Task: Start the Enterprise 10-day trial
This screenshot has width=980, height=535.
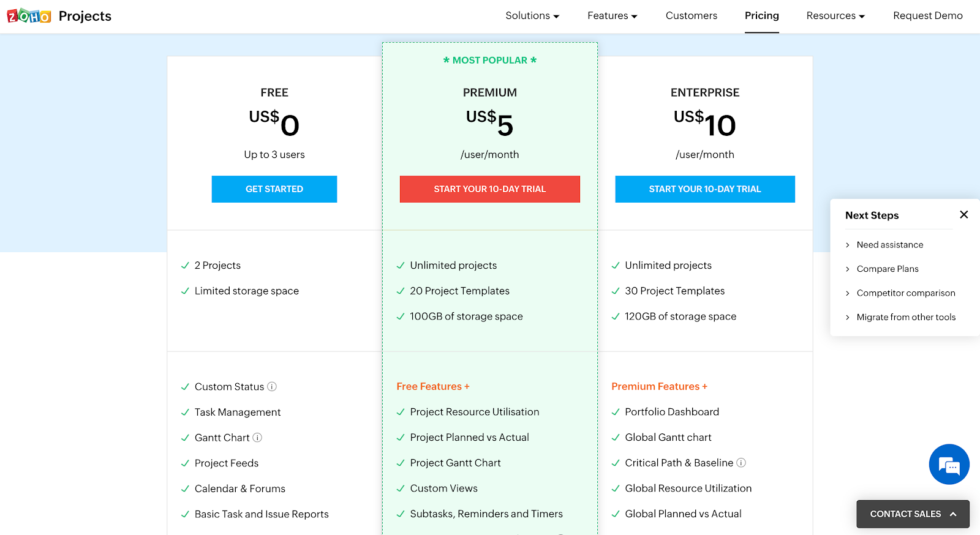Action: [705, 189]
